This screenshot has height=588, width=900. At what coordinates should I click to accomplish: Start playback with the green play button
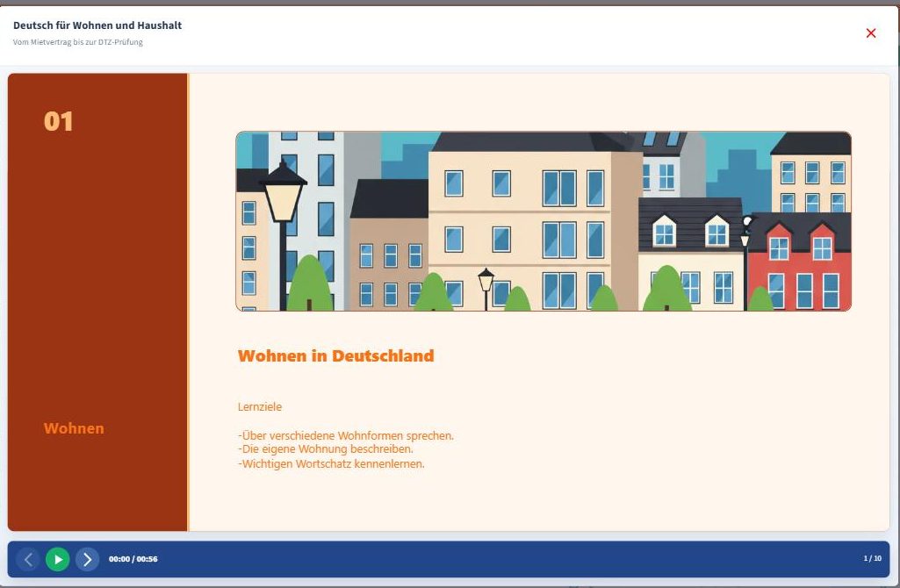(x=57, y=559)
